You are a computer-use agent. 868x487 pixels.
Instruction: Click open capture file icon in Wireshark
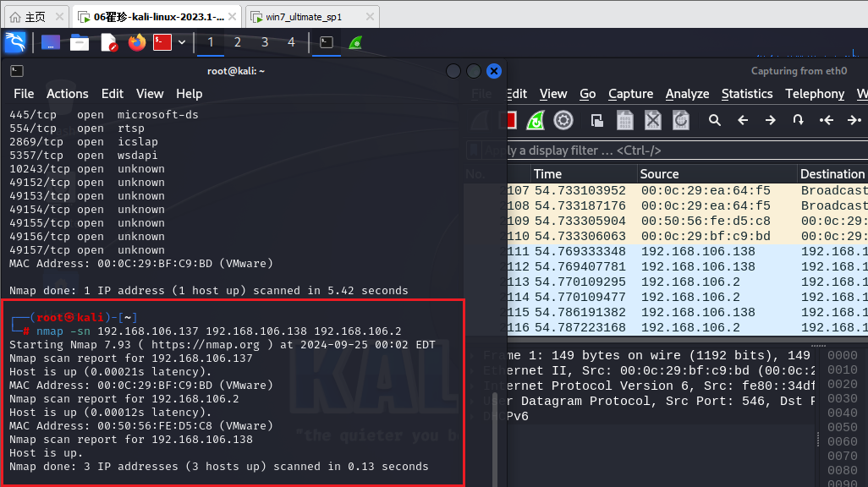pyautogui.click(x=596, y=120)
